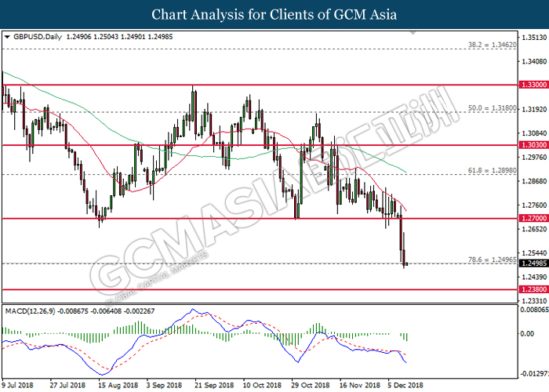Click the 1.24985 current price label
This screenshot has width=549, height=392.
pyautogui.click(x=533, y=263)
